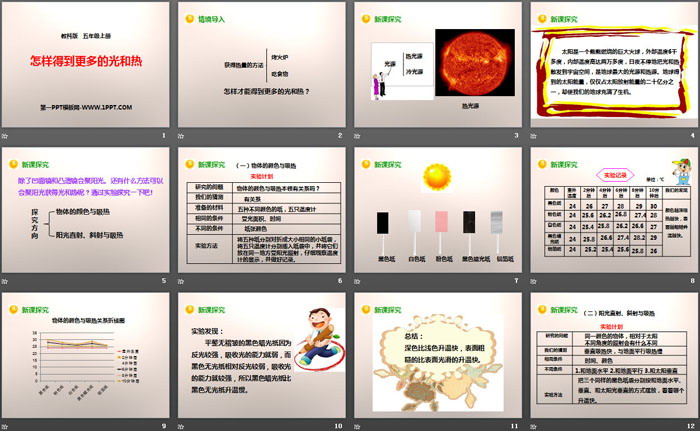Screen dimensions: 700x431
Task: Click animation star icon under slide 6
Action: point(181,281)
